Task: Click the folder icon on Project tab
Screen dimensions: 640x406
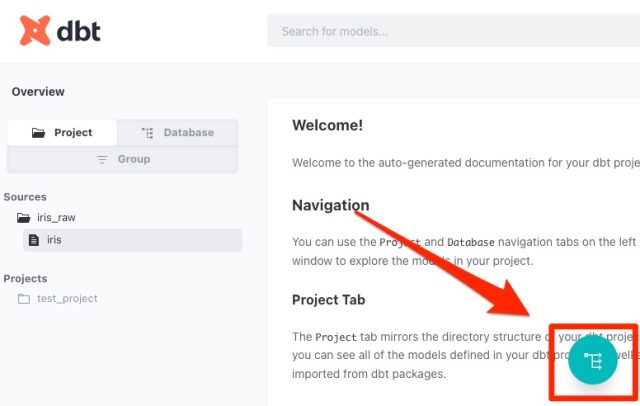Action: (39, 133)
